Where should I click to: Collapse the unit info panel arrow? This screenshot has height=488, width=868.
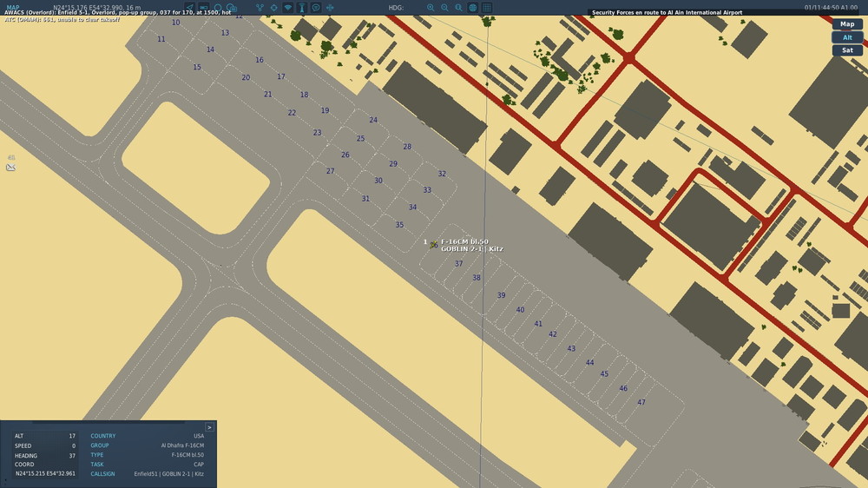[209, 427]
